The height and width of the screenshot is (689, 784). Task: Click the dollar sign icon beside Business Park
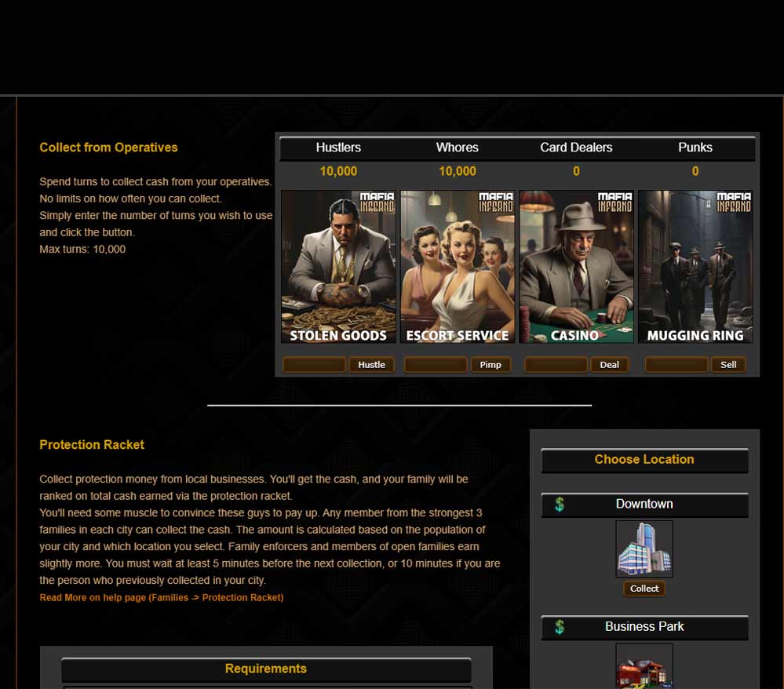[560, 626]
